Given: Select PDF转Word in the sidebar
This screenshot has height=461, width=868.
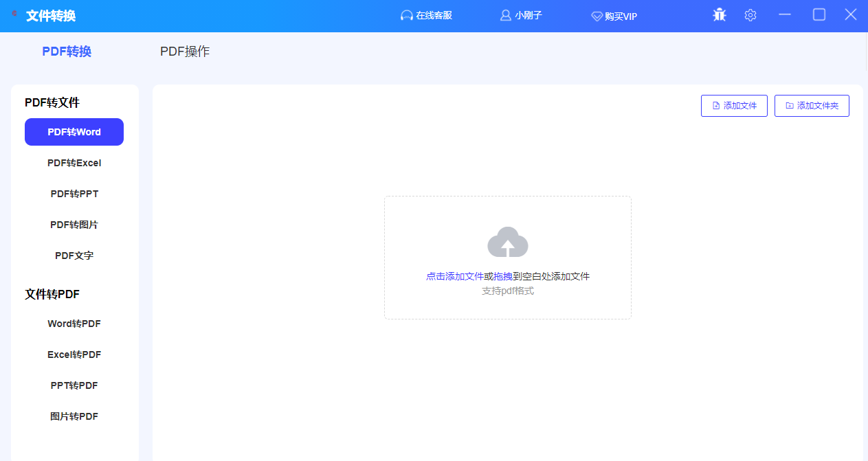Looking at the screenshot, I should point(74,132).
